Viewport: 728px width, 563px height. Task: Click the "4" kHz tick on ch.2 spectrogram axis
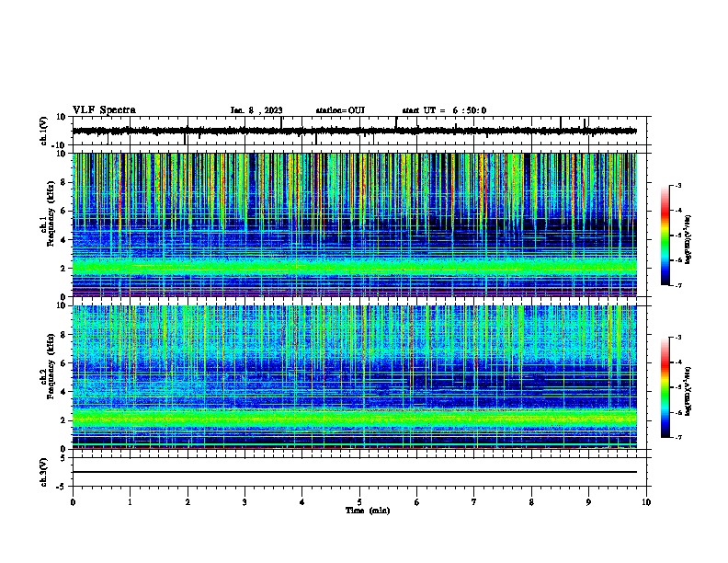click(63, 392)
